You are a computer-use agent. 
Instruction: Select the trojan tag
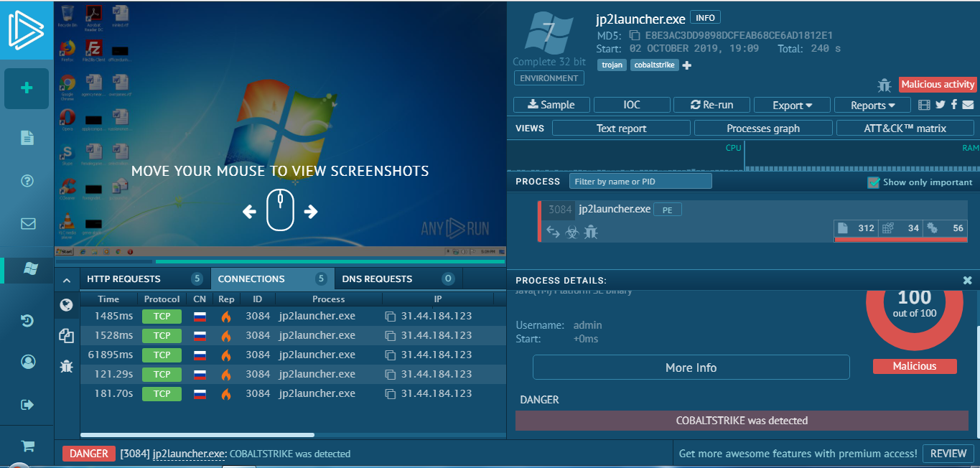(612, 65)
